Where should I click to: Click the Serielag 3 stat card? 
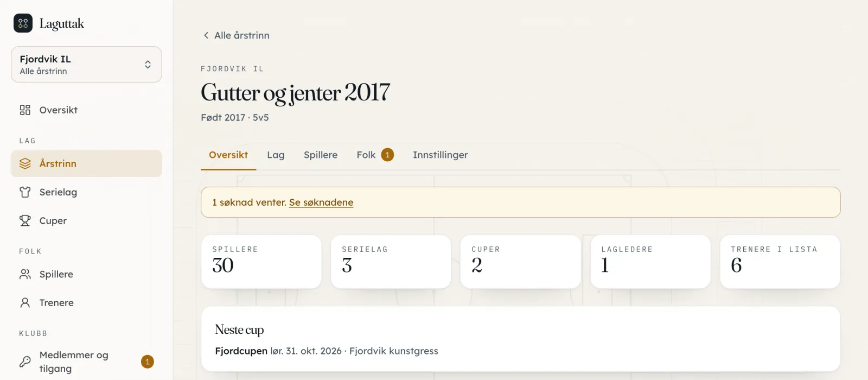coord(391,262)
